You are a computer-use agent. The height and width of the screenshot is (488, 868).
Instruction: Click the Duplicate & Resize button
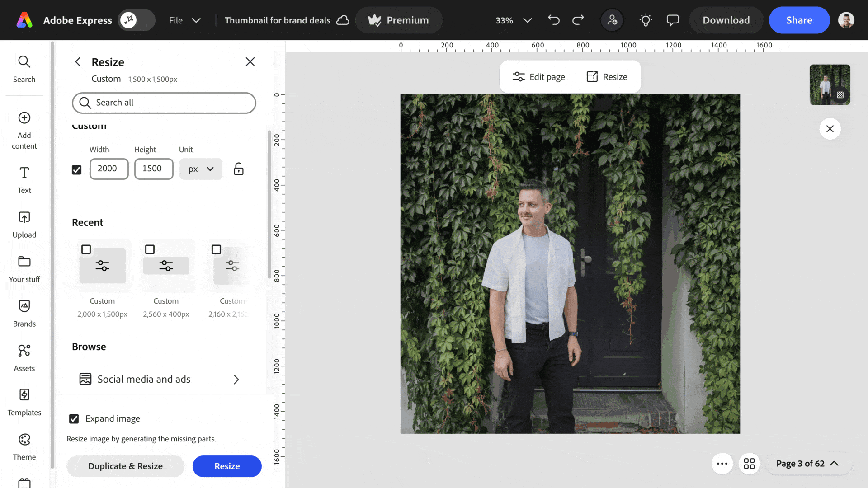125,466
